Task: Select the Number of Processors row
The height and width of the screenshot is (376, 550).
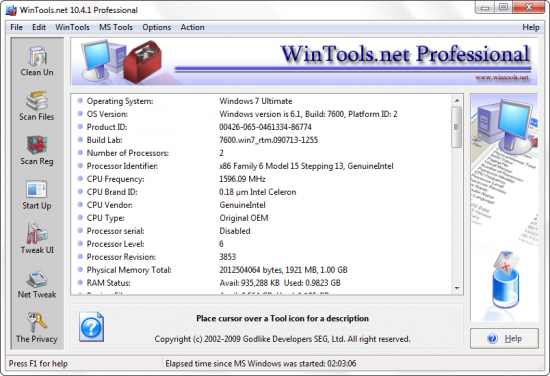Action: pos(261,153)
